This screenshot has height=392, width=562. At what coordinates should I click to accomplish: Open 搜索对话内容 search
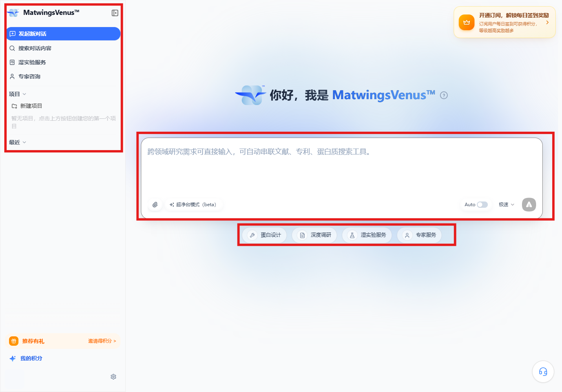point(64,48)
